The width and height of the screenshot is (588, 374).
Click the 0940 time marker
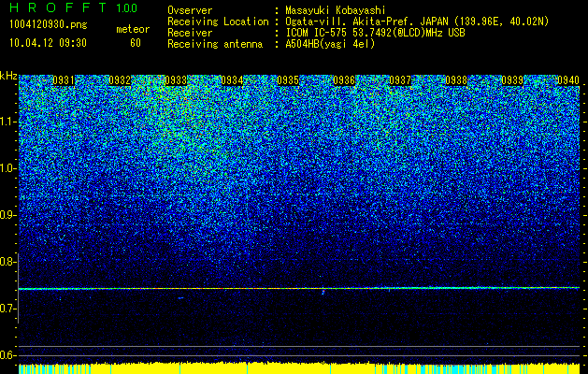[x=568, y=80]
